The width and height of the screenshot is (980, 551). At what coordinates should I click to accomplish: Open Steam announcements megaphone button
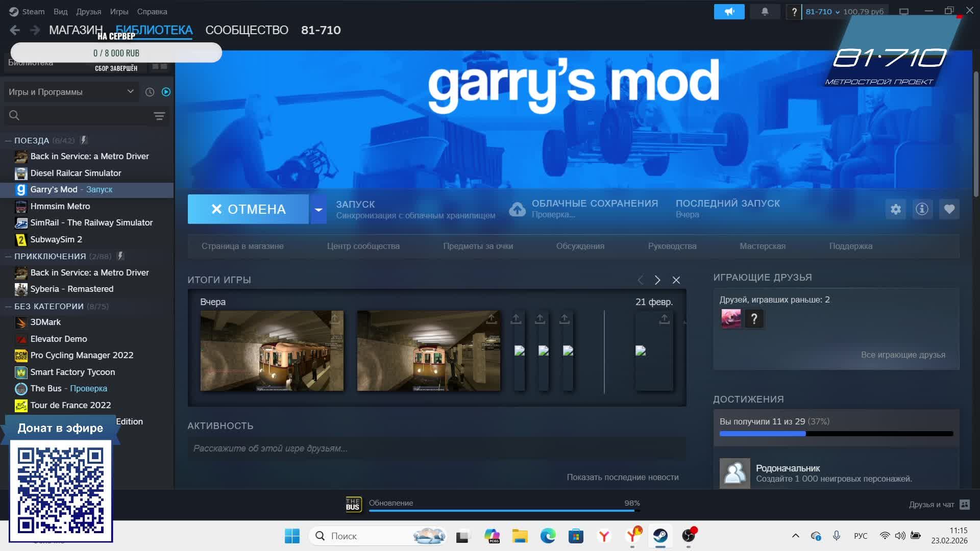coord(729,11)
